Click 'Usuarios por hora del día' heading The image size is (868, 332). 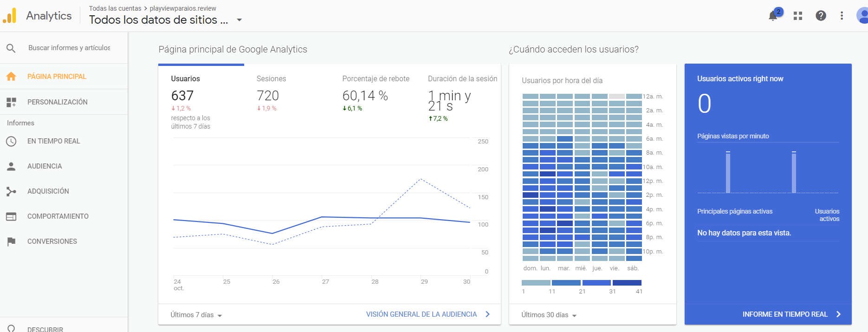point(562,81)
